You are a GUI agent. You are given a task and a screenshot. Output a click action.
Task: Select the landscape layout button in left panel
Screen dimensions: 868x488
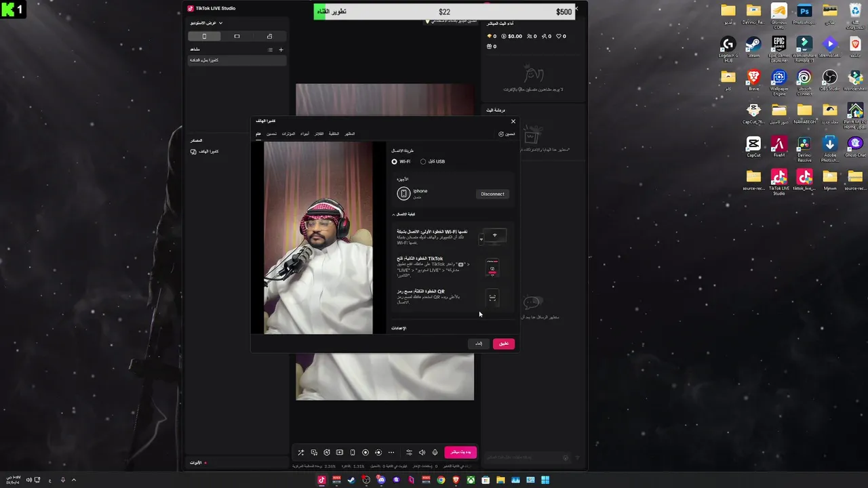click(237, 36)
